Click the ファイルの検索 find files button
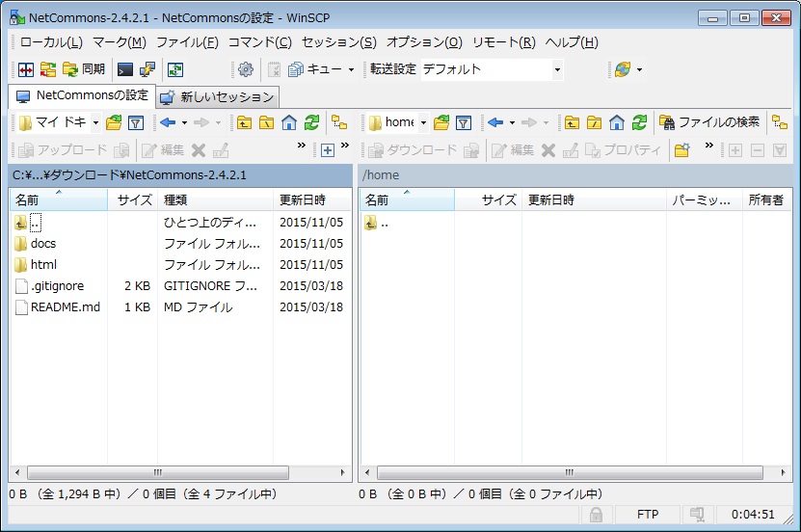Image resolution: width=801 pixels, height=532 pixels. [709, 122]
